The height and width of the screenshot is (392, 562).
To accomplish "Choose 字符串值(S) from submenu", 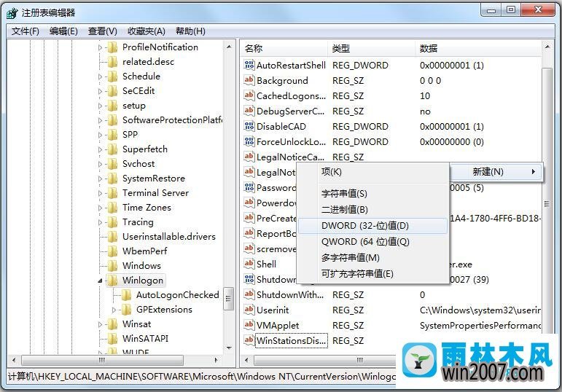I will [372, 194].
